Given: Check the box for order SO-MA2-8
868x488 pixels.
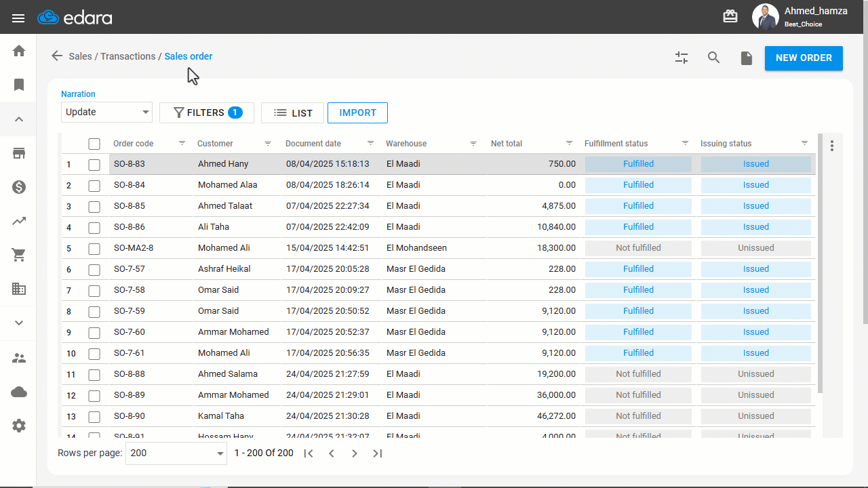Looking at the screenshot, I should (94, 249).
